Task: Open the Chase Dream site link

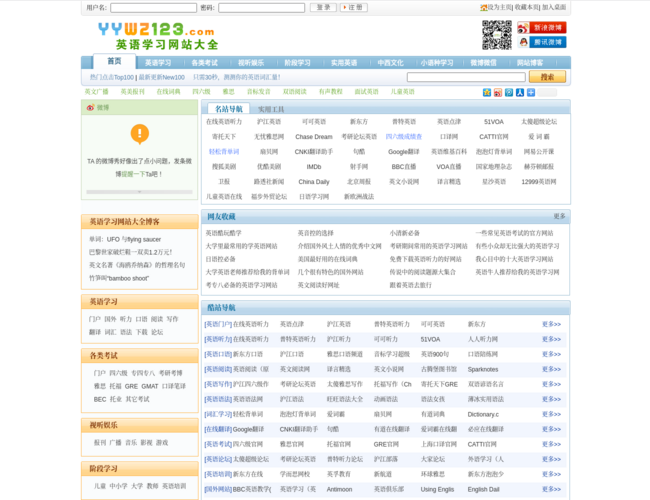Action: pyautogui.click(x=314, y=137)
